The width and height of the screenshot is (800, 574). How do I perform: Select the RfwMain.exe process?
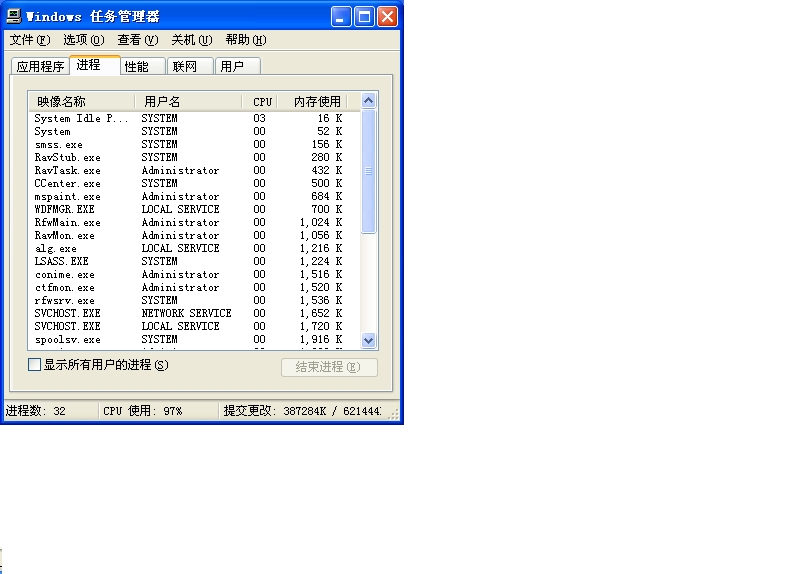pos(194,222)
